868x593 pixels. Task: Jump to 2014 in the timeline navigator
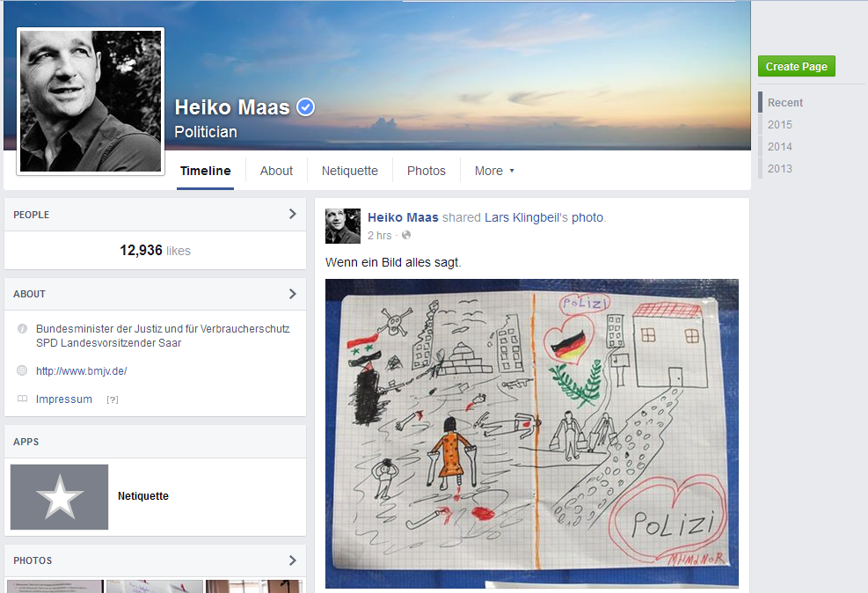click(x=779, y=147)
